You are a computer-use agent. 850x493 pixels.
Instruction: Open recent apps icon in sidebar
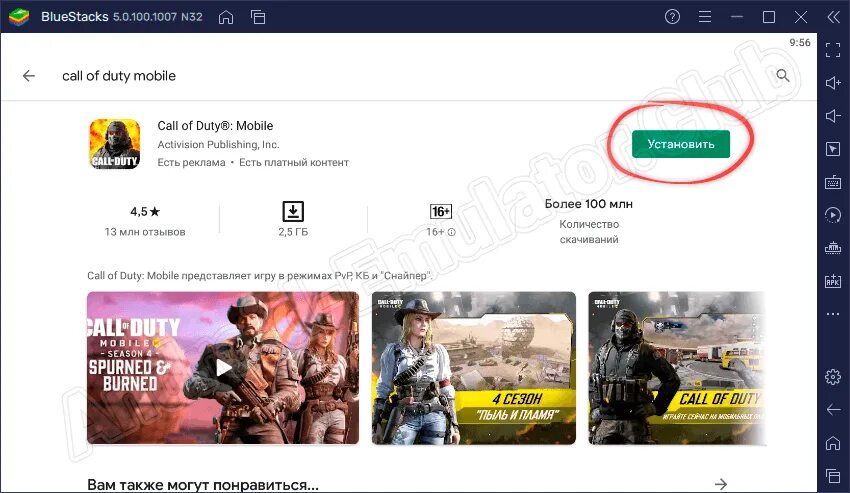(833, 476)
